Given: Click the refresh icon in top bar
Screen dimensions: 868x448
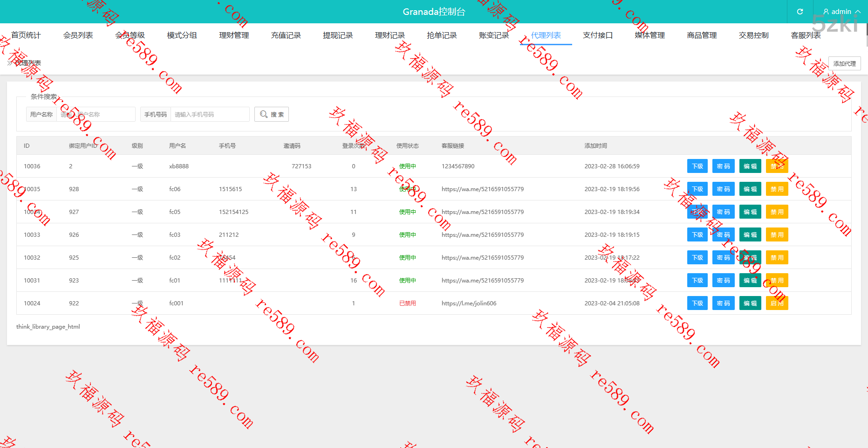Looking at the screenshot, I should [x=800, y=12].
